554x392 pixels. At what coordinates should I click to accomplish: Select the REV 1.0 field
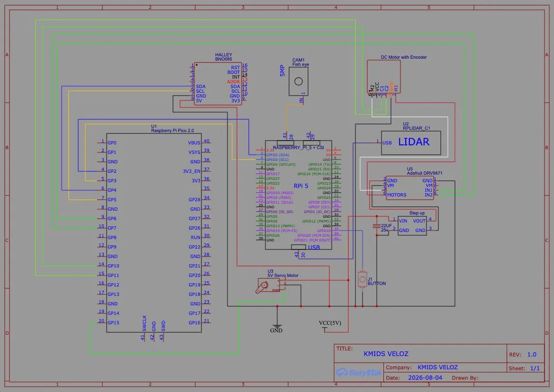click(x=523, y=355)
